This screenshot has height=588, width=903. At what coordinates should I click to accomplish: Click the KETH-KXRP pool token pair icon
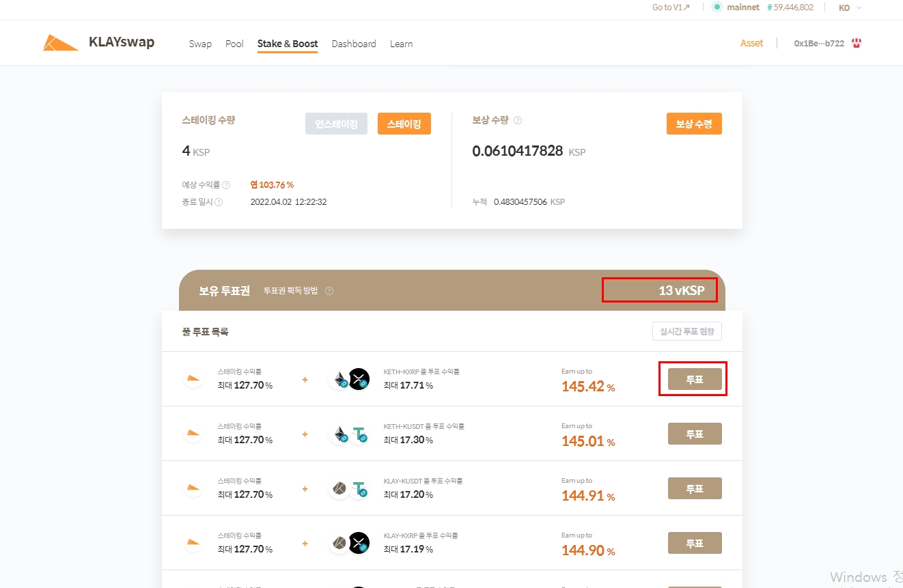tap(349, 379)
